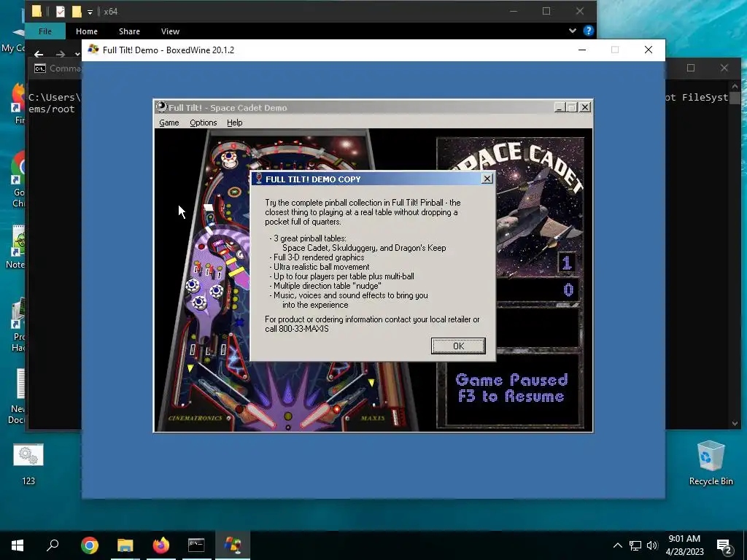Open Firefox from the taskbar
The image size is (747, 560).
[161, 545]
